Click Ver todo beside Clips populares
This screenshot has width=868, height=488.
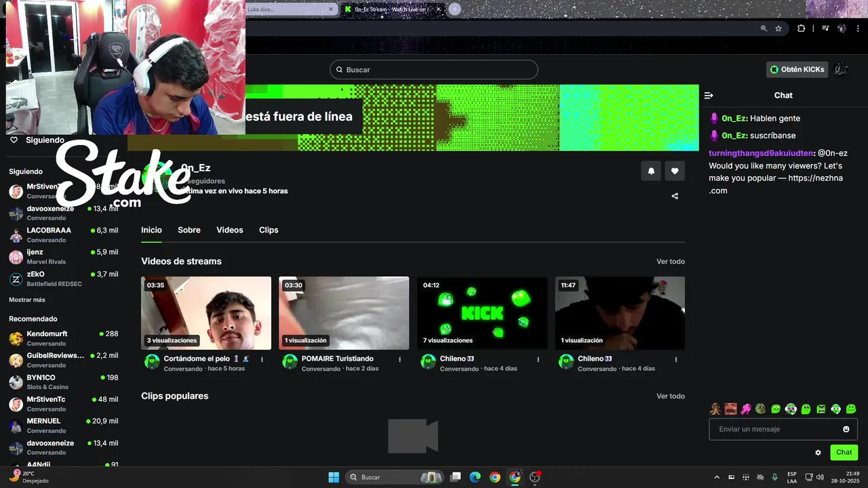pyautogui.click(x=671, y=396)
